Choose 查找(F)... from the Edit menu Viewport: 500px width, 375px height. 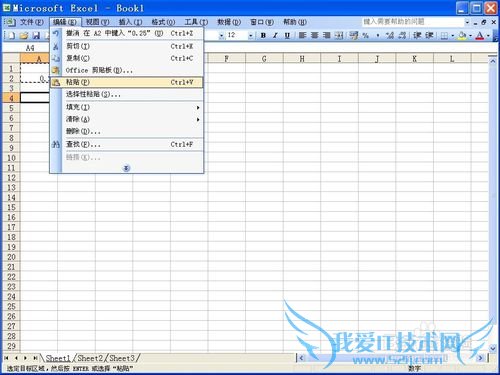tap(127, 144)
